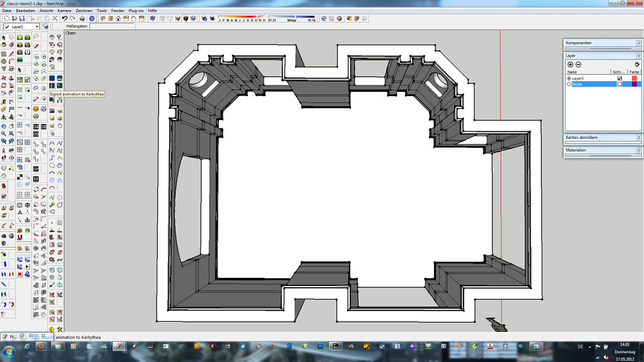The height and width of the screenshot is (362, 644).
Task: Pick the Paint Bucket tool
Action: point(4,45)
